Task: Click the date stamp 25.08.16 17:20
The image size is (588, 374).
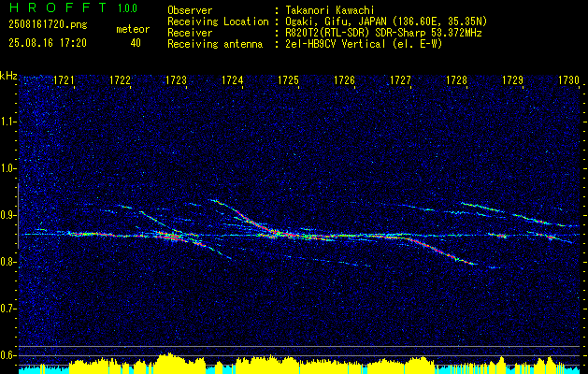Action: (x=48, y=43)
